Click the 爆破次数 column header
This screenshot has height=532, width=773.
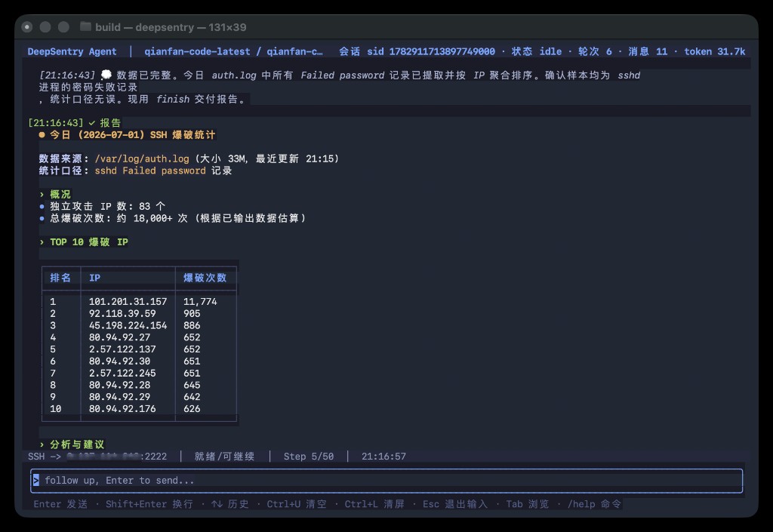click(205, 278)
